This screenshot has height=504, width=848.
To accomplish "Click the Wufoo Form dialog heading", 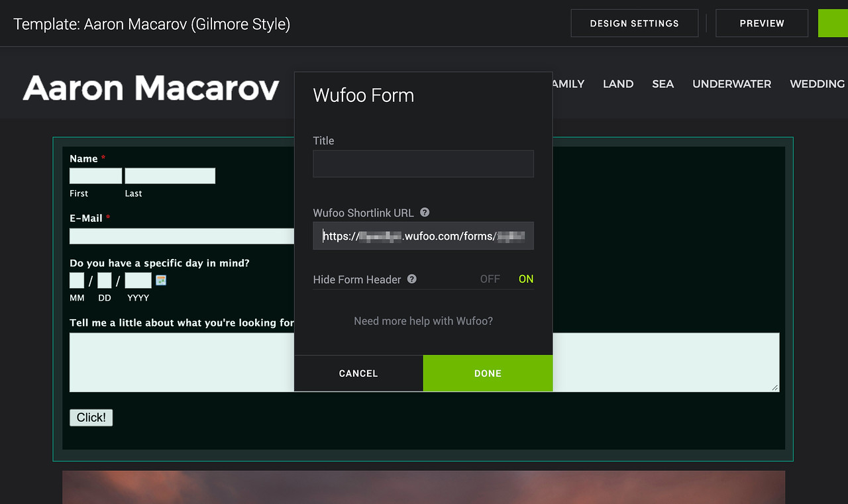I will [x=364, y=95].
